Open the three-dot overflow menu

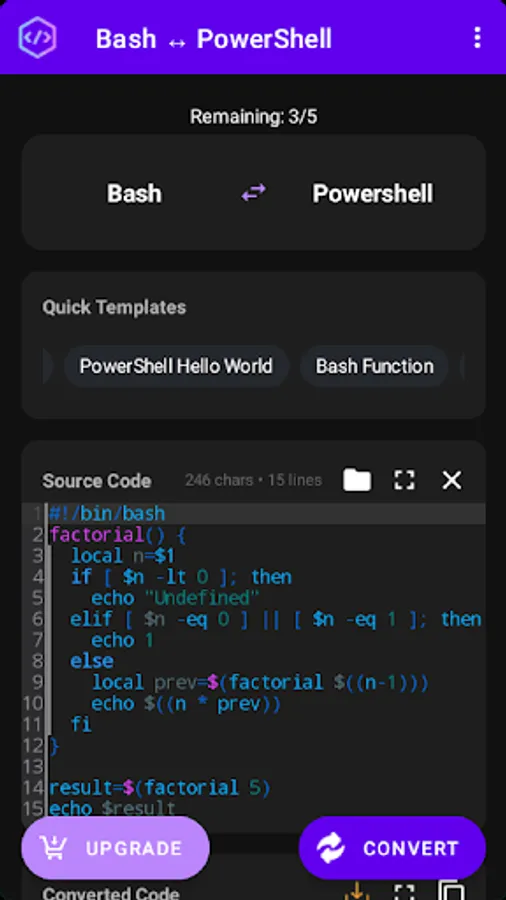coord(477,37)
